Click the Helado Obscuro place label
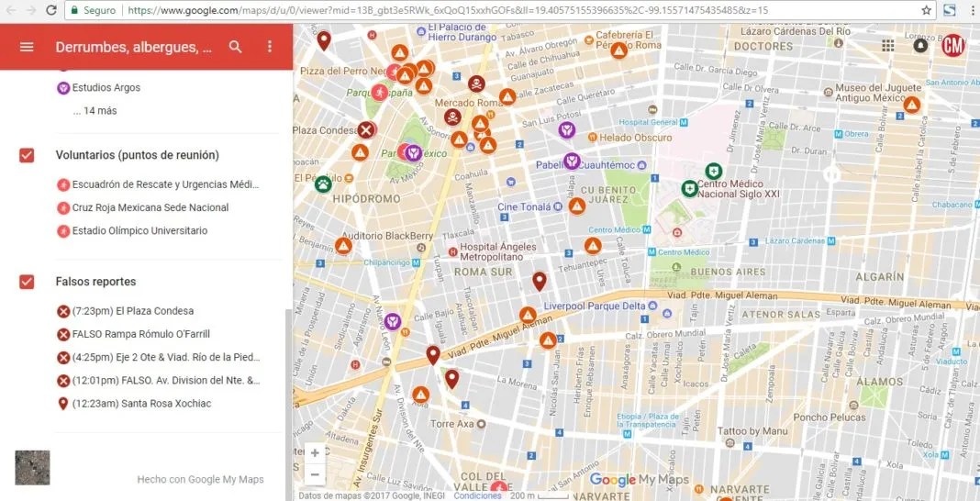 [x=636, y=138]
